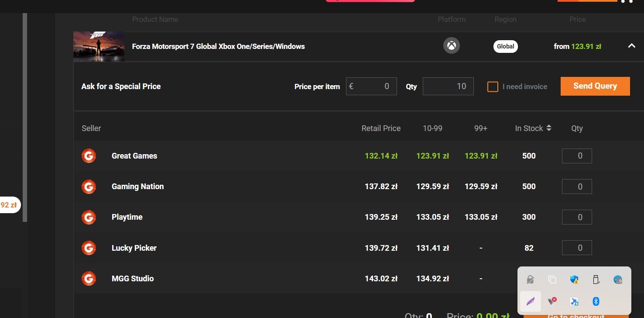This screenshot has width=644, height=318.
Task: Open Forza Motorsport 7 product title link
Action: [x=219, y=46]
